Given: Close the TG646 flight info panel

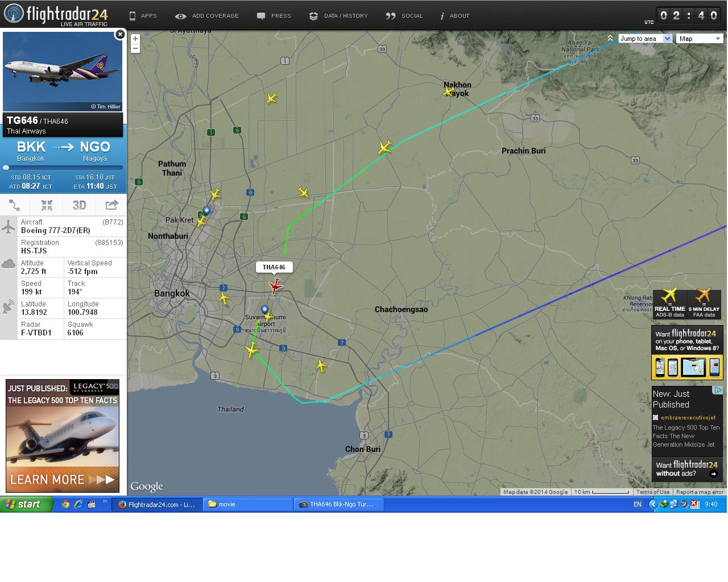Looking at the screenshot, I should pos(120,35).
